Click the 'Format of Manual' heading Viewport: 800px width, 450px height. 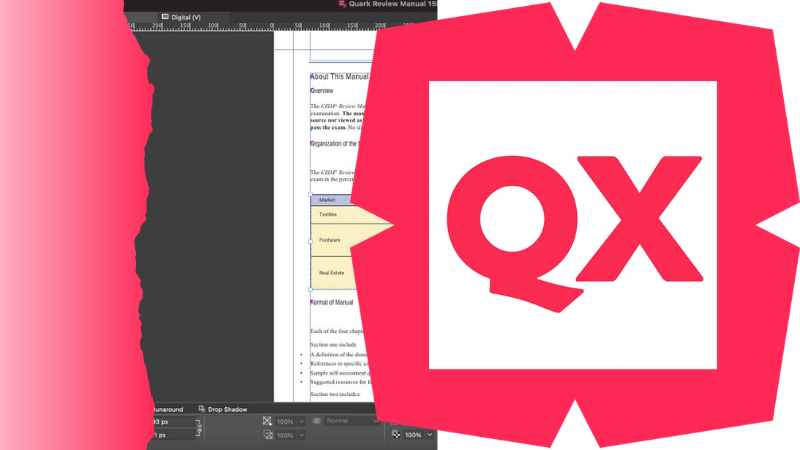pyautogui.click(x=332, y=303)
